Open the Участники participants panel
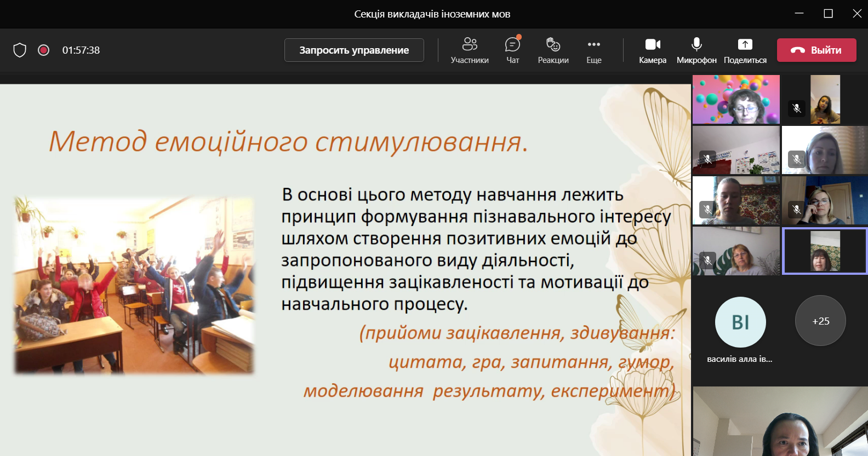Screen dimensions: 868x456 pyautogui.click(x=470, y=50)
